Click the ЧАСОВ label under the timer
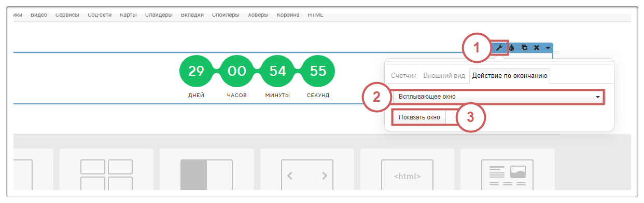Image resolution: width=644 pixels, height=203 pixels. pos(237,96)
